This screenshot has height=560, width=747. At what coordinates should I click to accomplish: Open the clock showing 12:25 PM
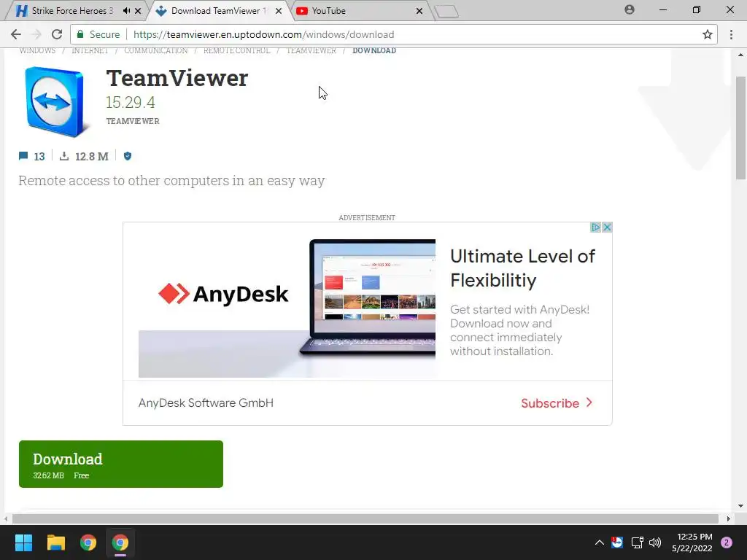click(692, 542)
